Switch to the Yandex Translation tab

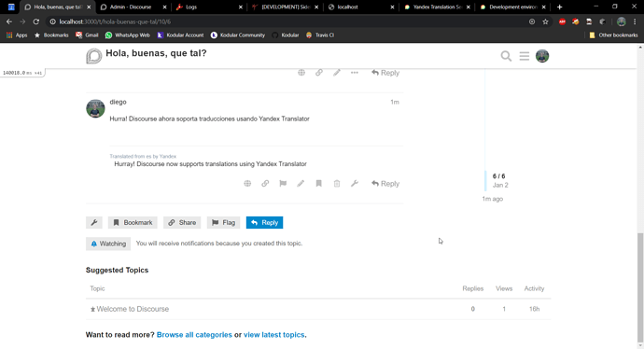point(437,7)
